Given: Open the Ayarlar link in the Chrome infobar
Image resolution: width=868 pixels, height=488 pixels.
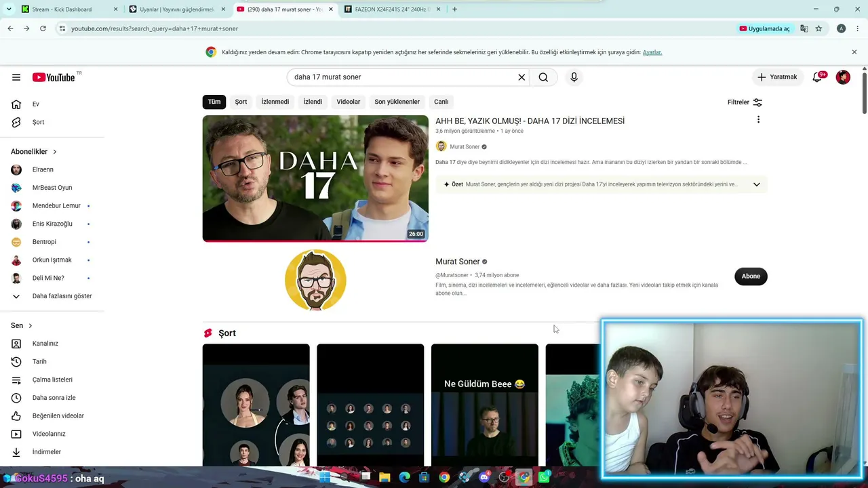Looking at the screenshot, I should (x=652, y=52).
